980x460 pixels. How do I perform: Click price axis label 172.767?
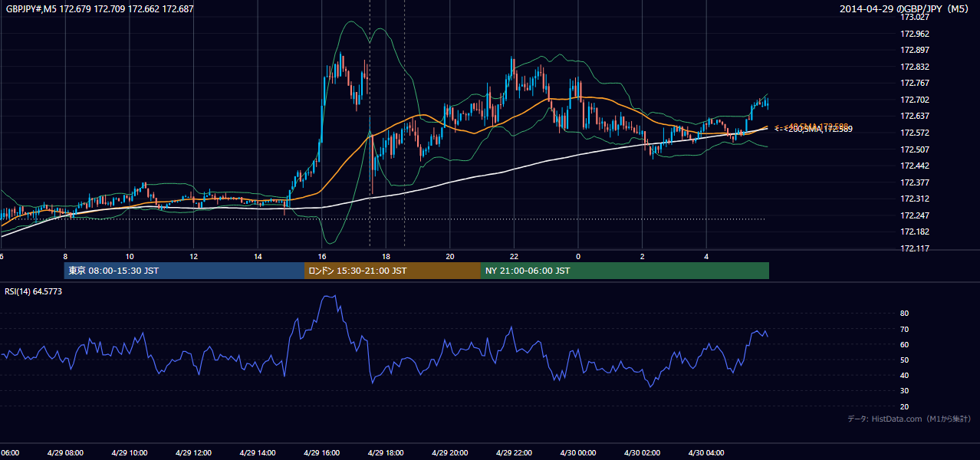(914, 83)
